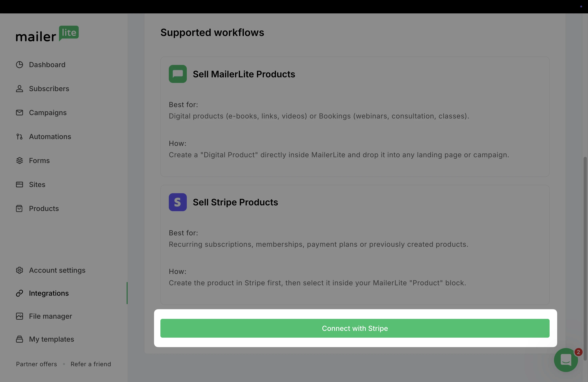Follow the Refer a friend link
This screenshot has width=588, height=382.
point(91,364)
